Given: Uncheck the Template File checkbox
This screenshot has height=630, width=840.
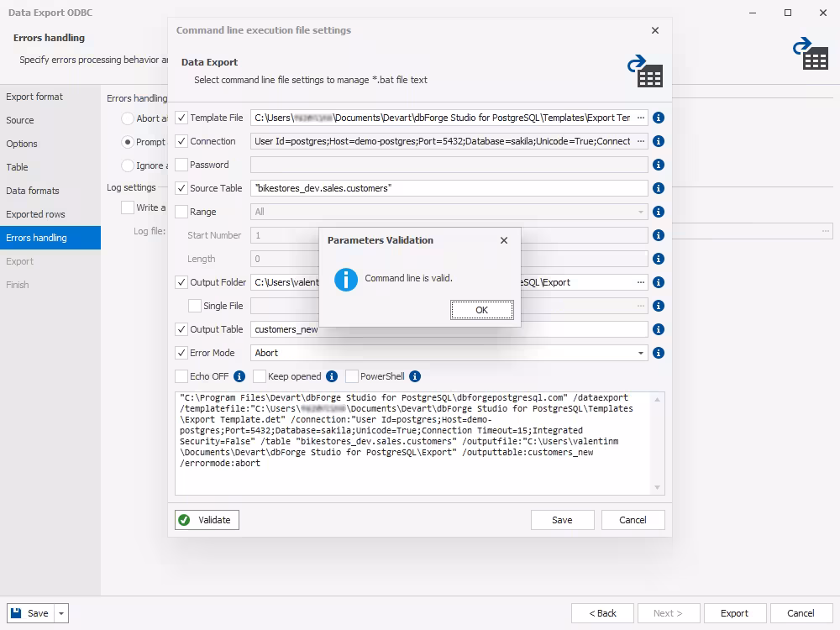Looking at the screenshot, I should [x=181, y=118].
